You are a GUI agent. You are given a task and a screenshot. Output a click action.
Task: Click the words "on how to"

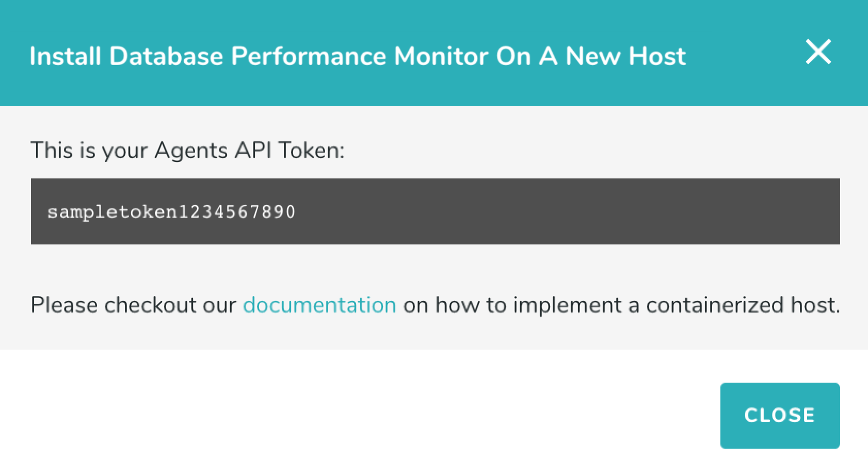pyautogui.click(x=455, y=305)
